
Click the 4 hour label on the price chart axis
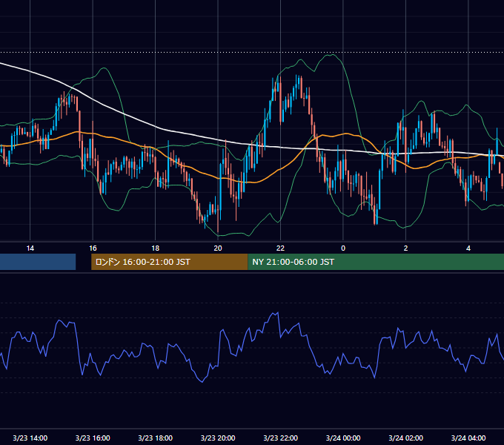[468, 248]
